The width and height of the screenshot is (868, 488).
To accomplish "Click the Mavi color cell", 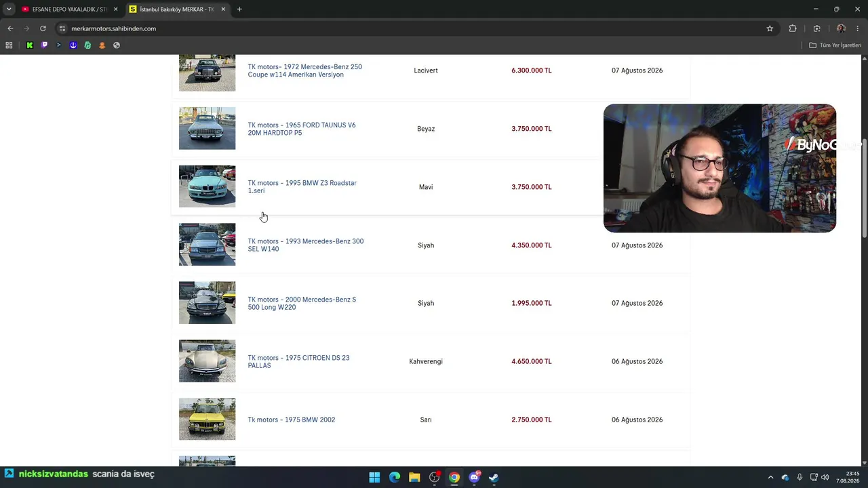I will (x=426, y=187).
